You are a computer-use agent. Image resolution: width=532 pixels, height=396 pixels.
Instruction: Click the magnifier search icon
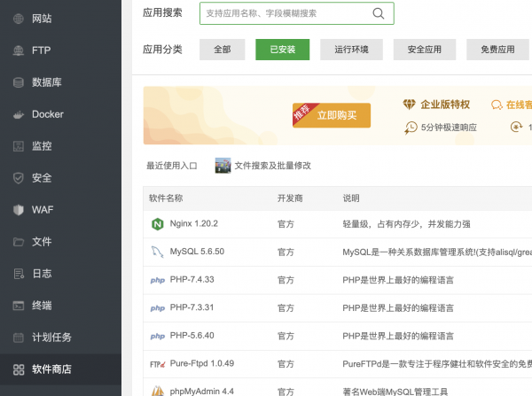click(379, 13)
